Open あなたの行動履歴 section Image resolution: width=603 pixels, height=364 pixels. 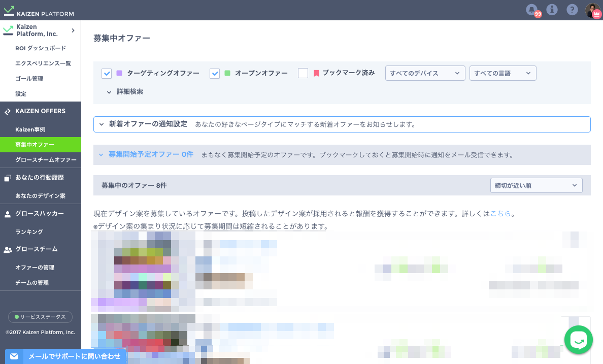[x=40, y=177]
